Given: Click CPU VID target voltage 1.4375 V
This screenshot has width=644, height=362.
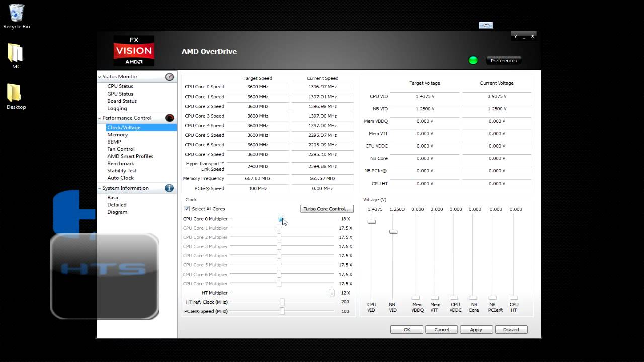Looking at the screenshot, I should coord(425,96).
